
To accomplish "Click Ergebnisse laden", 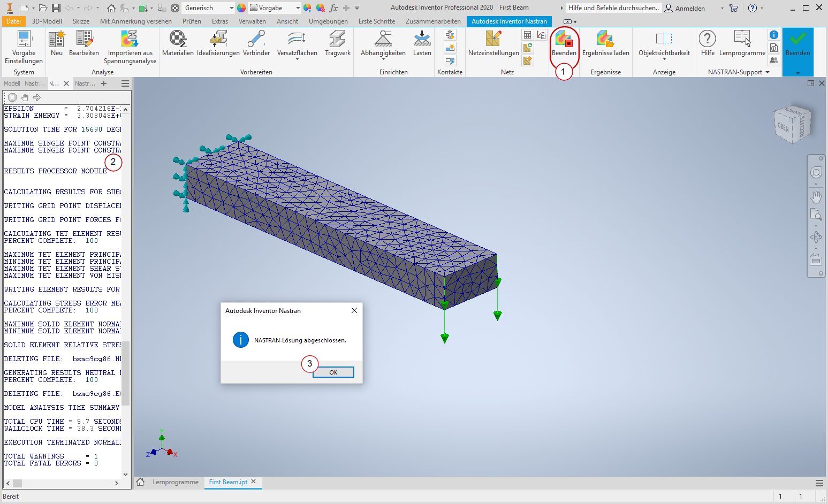I will click(x=606, y=43).
